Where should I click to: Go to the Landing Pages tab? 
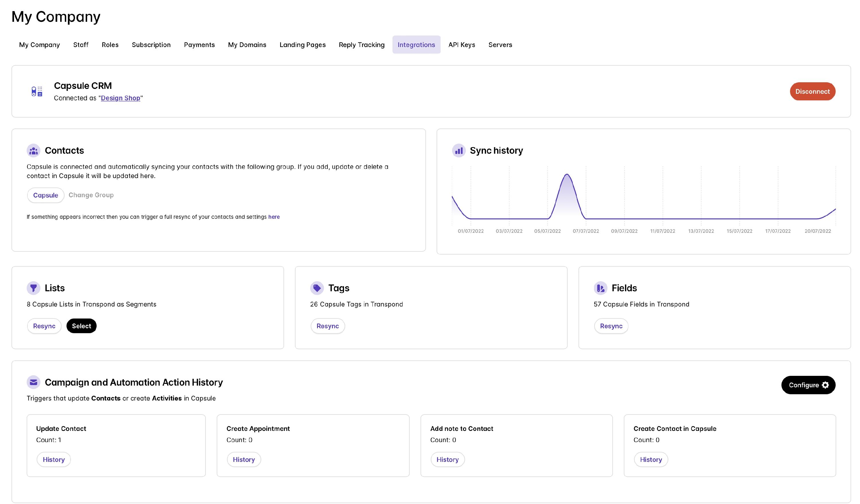pyautogui.click(x=302, y=45)
